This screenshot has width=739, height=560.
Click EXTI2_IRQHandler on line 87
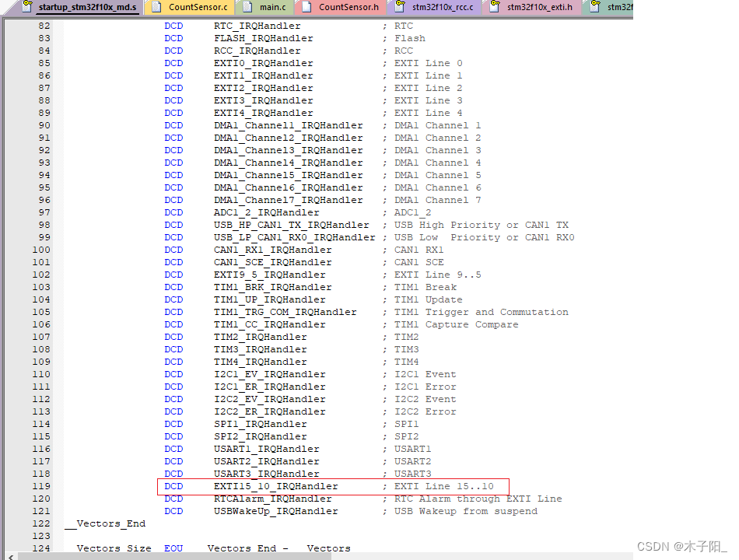pyautogui.click(x=264, y=88)
